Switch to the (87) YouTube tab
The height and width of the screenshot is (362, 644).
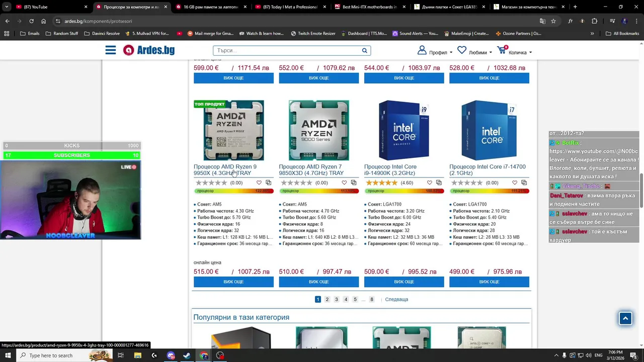coord(50,7)
